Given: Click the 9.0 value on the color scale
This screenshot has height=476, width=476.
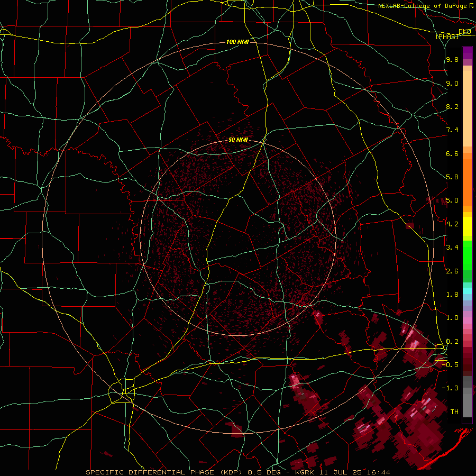Looking at the screenshot, I should coord(452,83).
